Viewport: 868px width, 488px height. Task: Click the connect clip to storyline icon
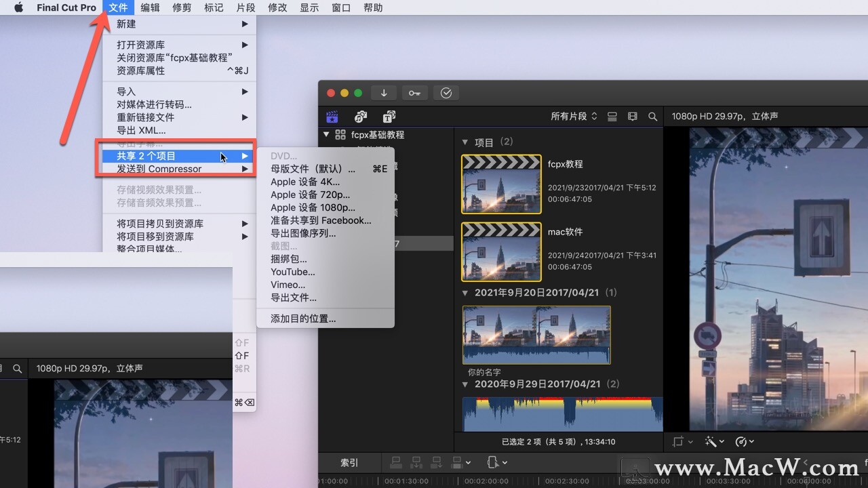[397, 463]
